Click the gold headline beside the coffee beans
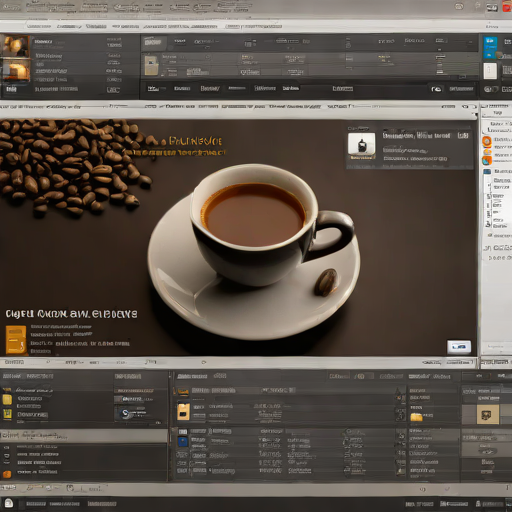The height and width of the screenshot is (512, 512). pos(195,141)
